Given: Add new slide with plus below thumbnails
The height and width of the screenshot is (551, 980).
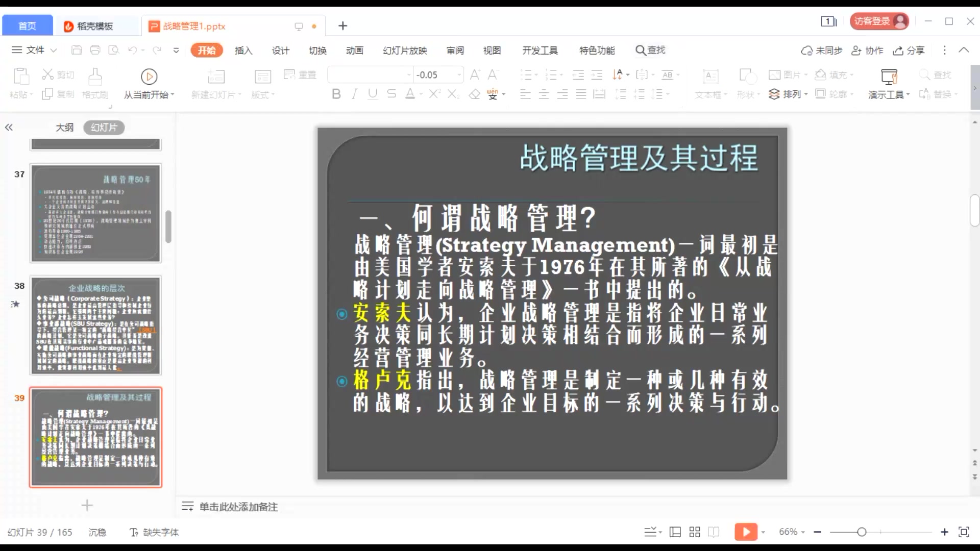Looking at the screenshot, I should click(x=87, y=505).
